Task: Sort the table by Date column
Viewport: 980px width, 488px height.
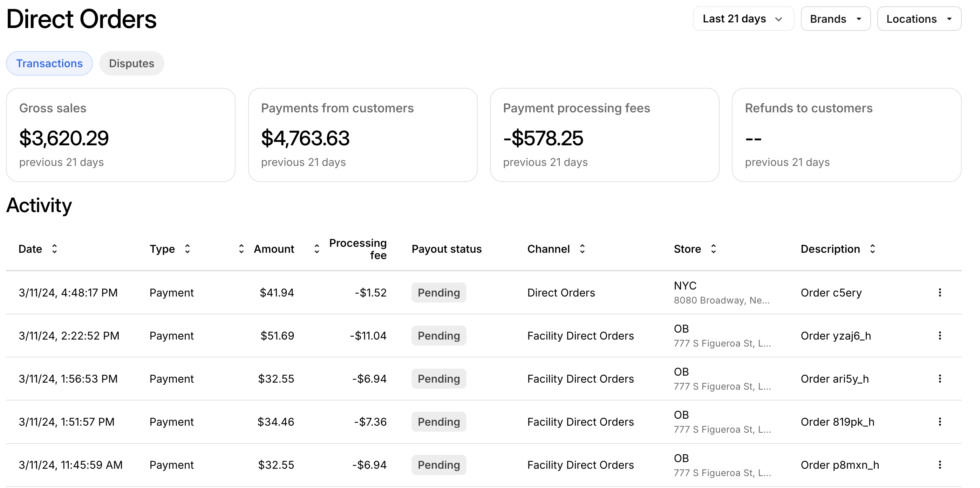Action: [55, 249]
